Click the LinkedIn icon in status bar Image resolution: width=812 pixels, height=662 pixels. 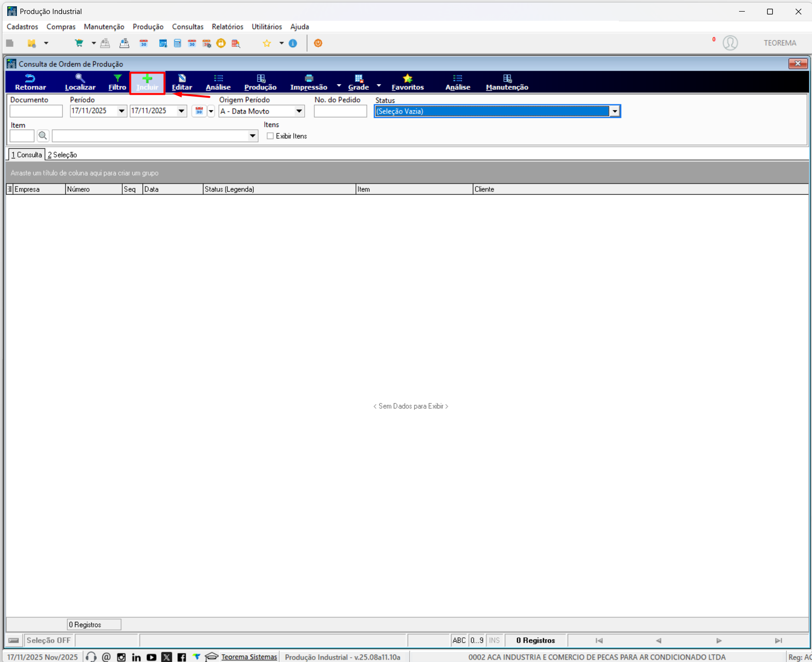(x=136, y=657)
